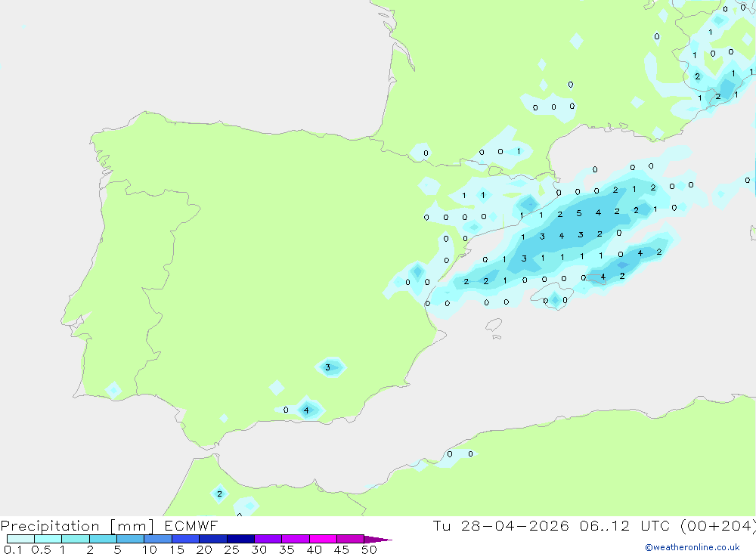Click the 10–15 mm blue legend swatch
This screenshot has width=756, height=554.
[x=158, y=539]
